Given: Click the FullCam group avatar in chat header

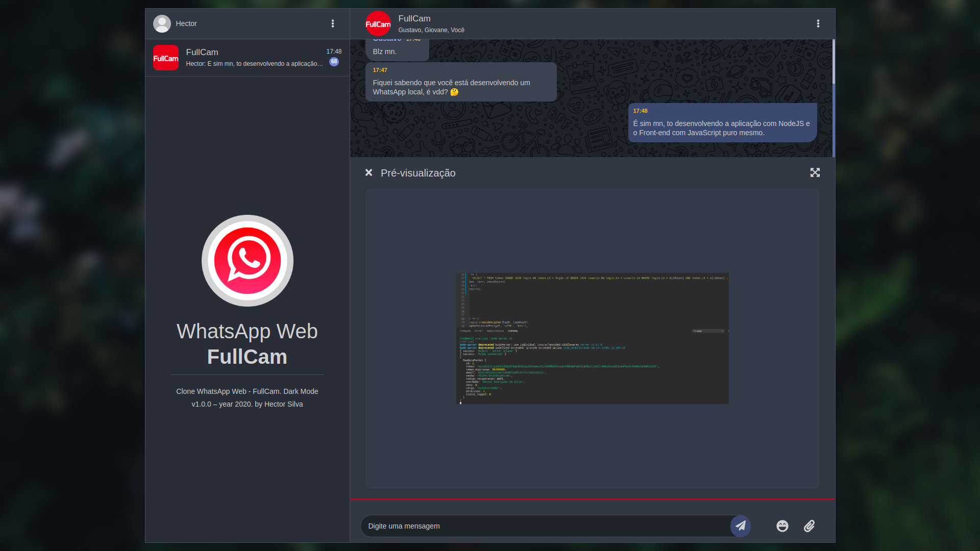Looking at the screenshot, I should [378, 23].
